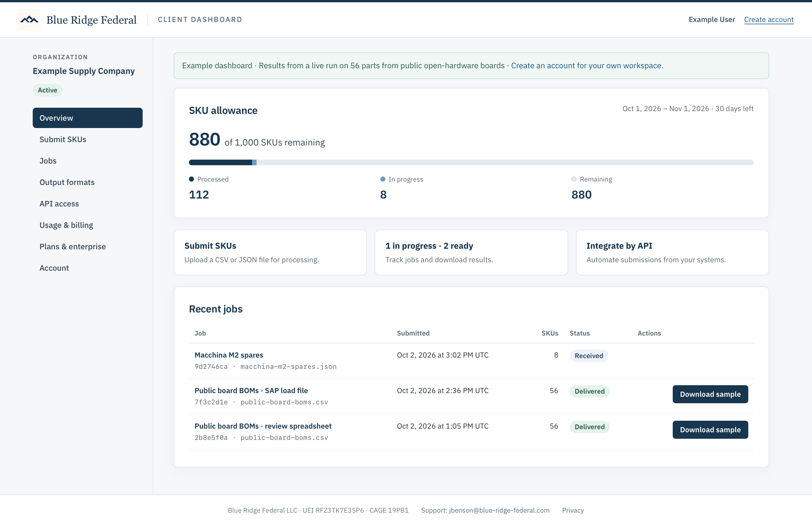The image size is (812, 529).
Task: Click 'Create an account for your own workspace' link
Action: point(586,65)
